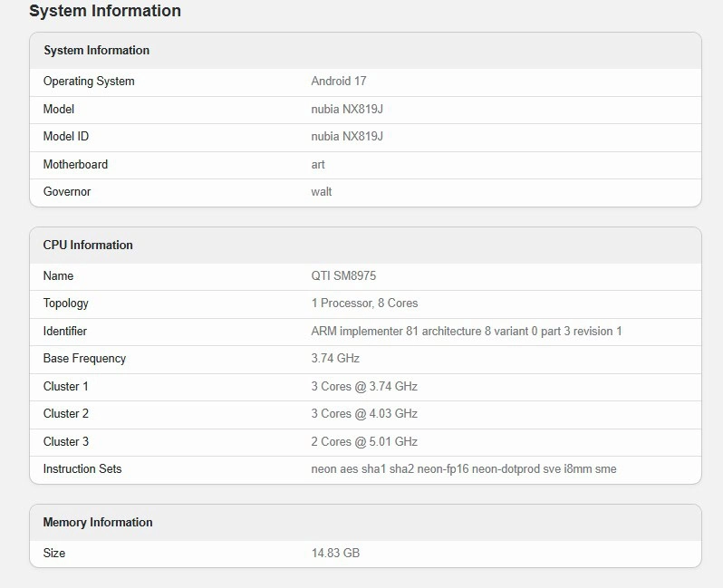Select the base frequency value '3.74 GHz'

click(x=335, y=359)
